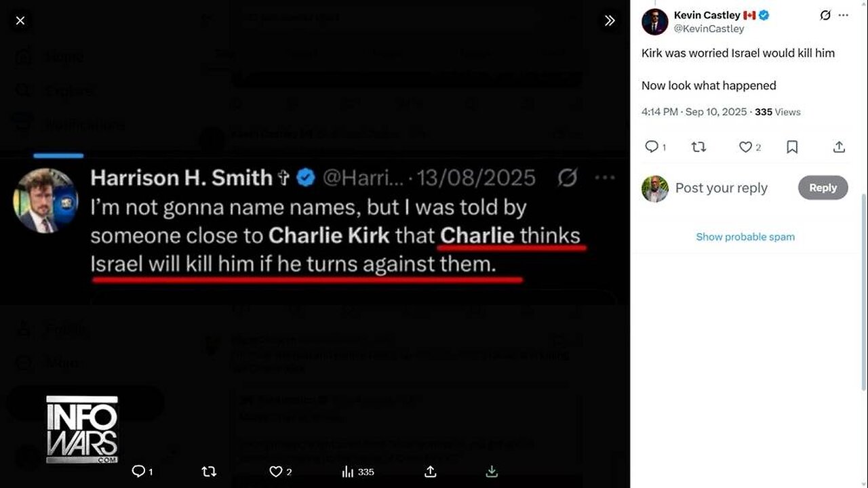Screen dimensions: 868x488
Task: Repost from the right panel repost icon
Action: coord(698,146)
